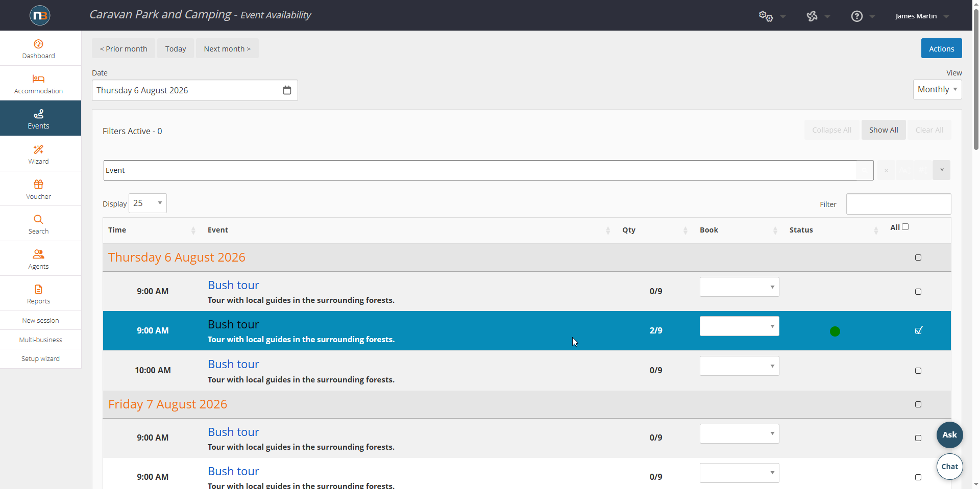Tick checkbox for 10:00 AM Bush tour
The width and height of the screenshot is (980, 489).
pos(918,371)
